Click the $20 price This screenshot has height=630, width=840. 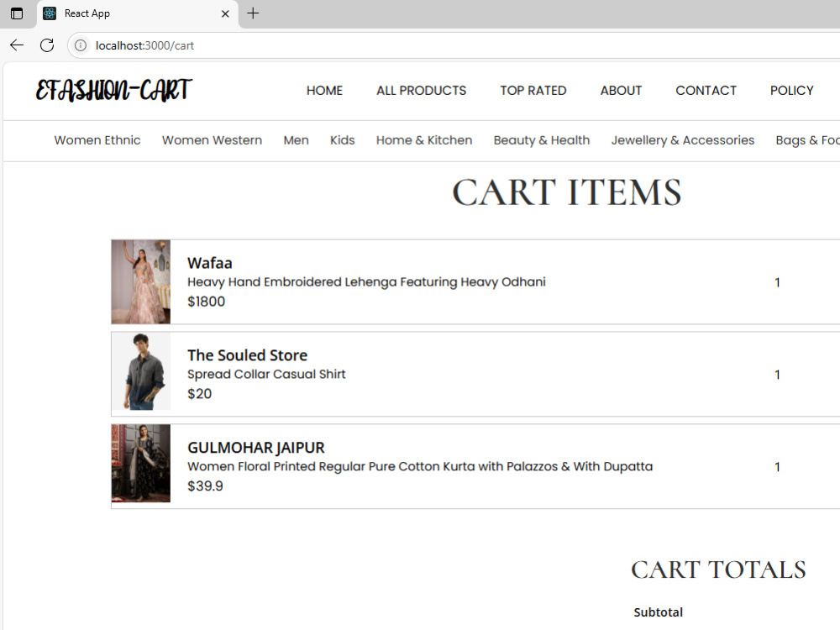[199, 394]
